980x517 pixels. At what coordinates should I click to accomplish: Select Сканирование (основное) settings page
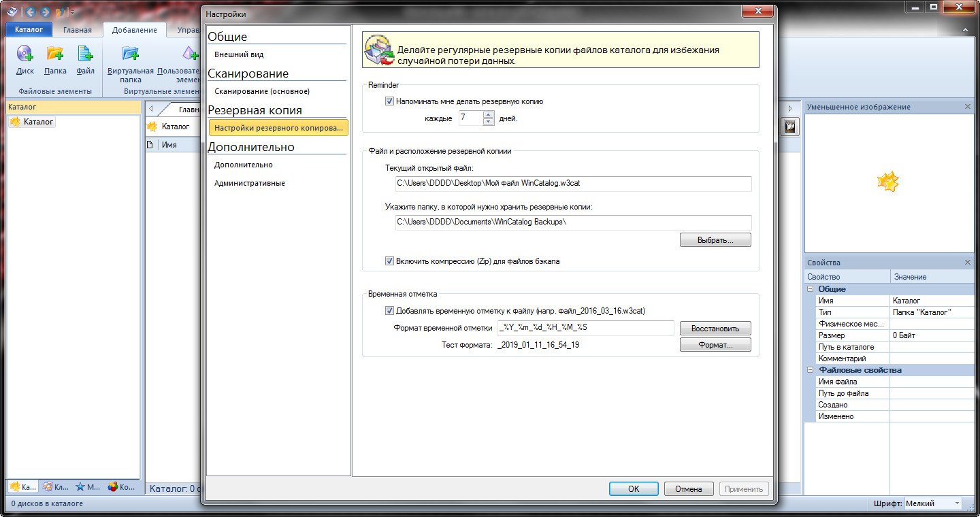[x=261, y=91]
